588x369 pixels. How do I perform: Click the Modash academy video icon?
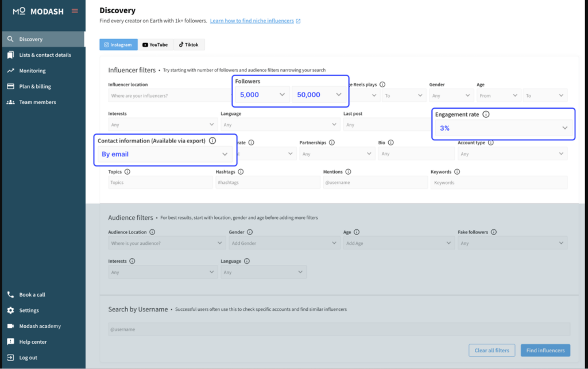tap(10, 326)
